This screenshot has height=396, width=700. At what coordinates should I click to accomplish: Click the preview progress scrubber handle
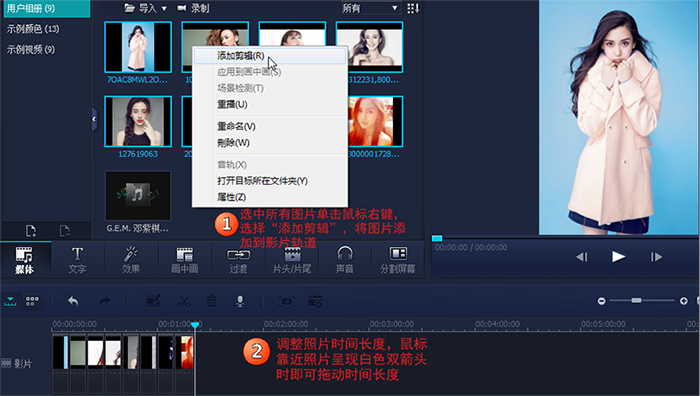pyautogui.click(x=437, y=238)
